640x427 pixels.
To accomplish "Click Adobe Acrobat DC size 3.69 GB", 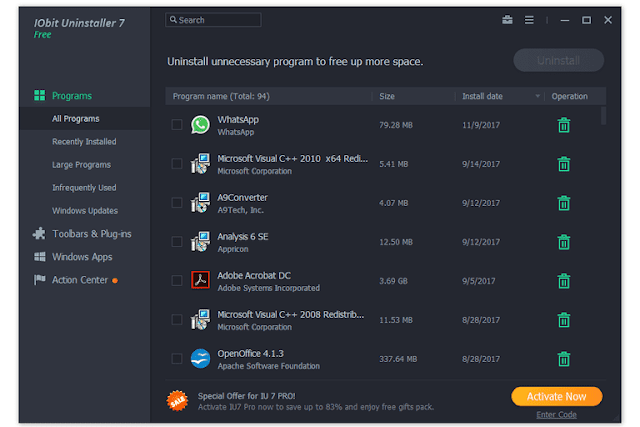I will tap(393, 281).
